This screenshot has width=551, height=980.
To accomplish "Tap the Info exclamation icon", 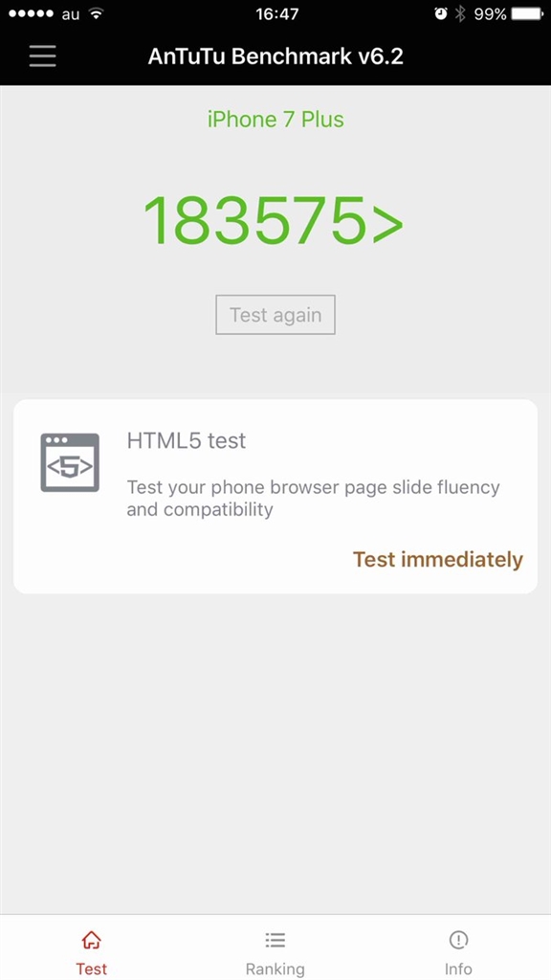I will click(458, 940).
